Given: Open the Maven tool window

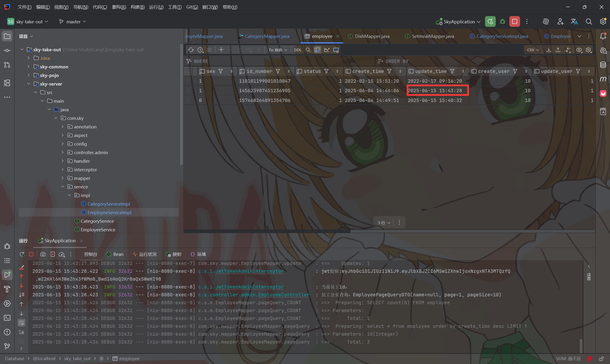Looking at the screenshot, I should click(603, 79).
